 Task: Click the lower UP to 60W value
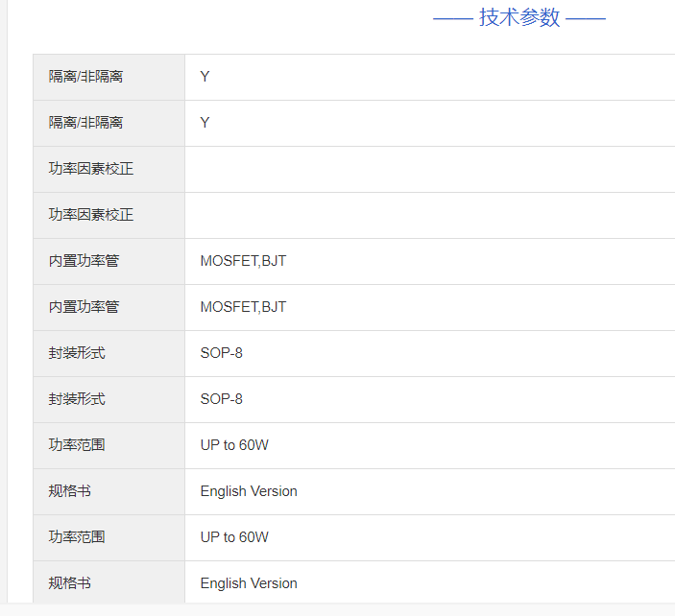[x=234, y=537]
